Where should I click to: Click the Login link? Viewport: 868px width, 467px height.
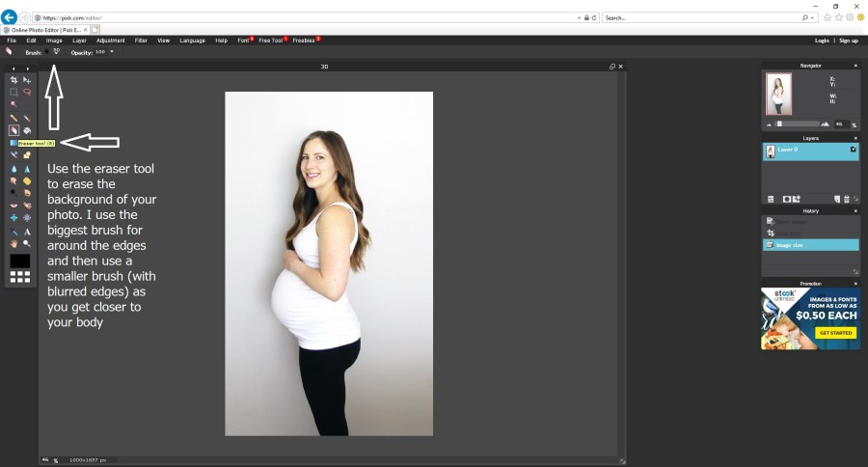[822, 41]
